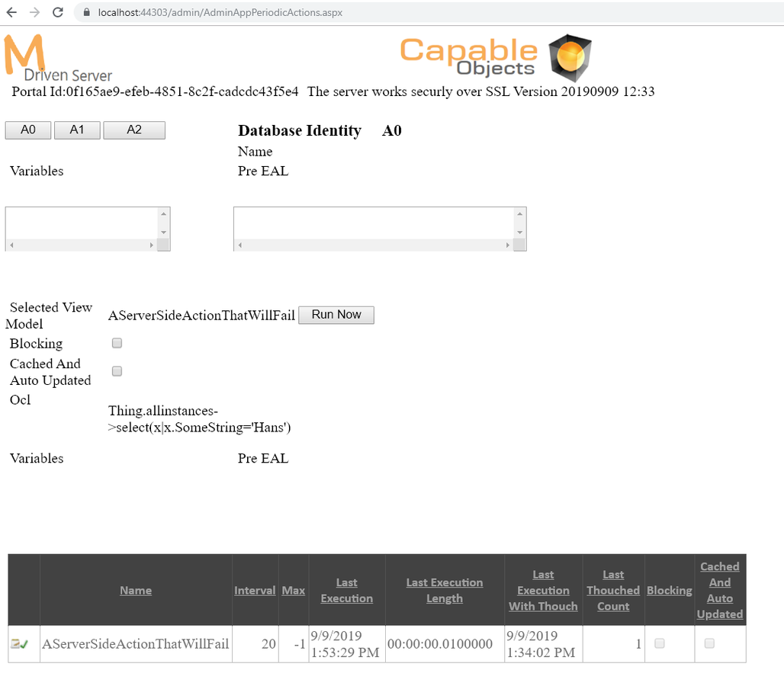This screenshot has height=686, width=784.
Task: Sort table by Name column
Action: (136, 590)
